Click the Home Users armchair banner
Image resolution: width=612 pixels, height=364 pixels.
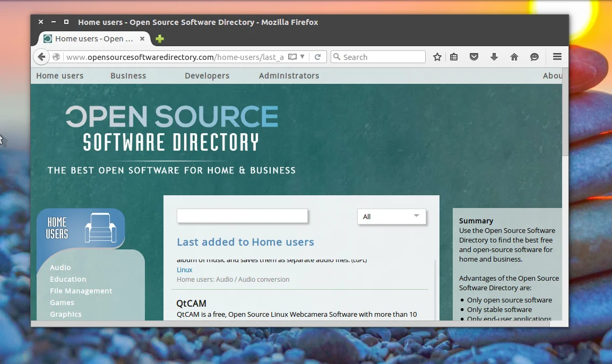[81, 228]
